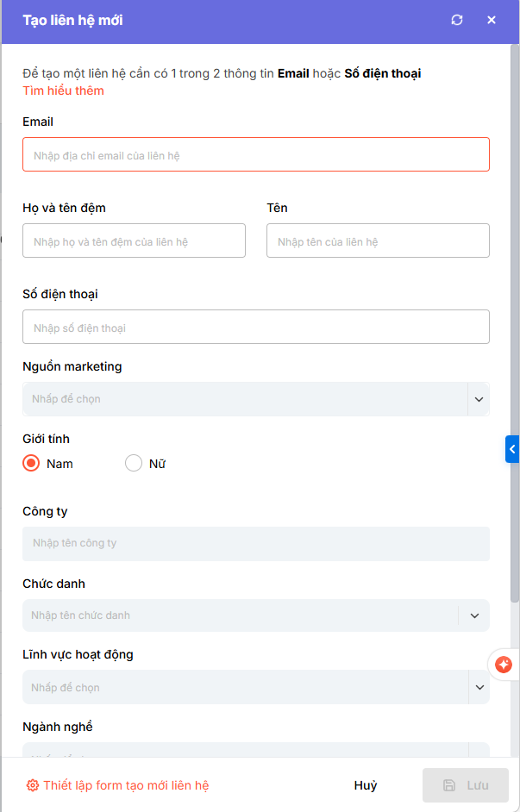Close the Tạo liên hệ mới dialog
The height and width of the screenshot is (812, 520).
[x=492, y=20]
